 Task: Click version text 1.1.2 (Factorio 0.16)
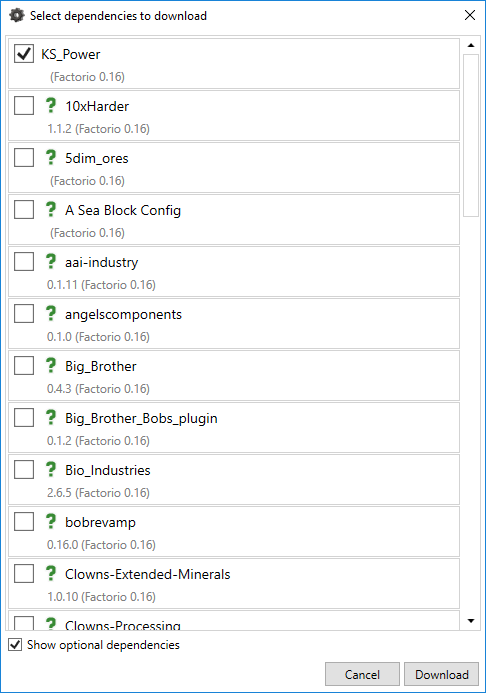pyautogui.click(x=99, y=129)
